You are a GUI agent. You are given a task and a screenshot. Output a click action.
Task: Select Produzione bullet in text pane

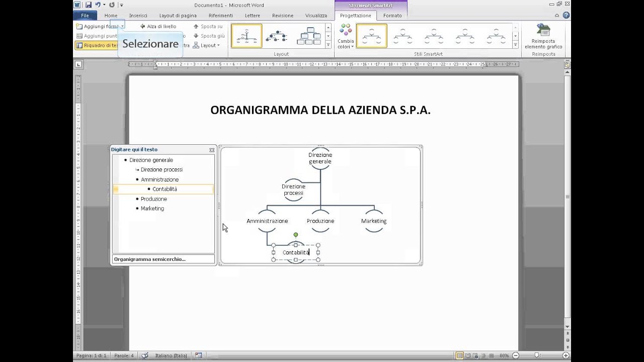153,199
